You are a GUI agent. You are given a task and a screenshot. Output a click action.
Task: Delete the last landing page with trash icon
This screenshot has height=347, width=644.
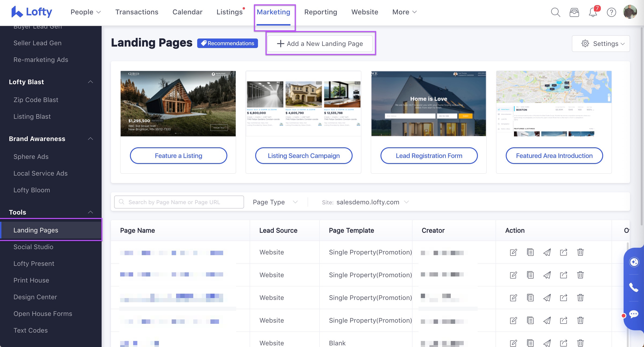tap(580, 343)
